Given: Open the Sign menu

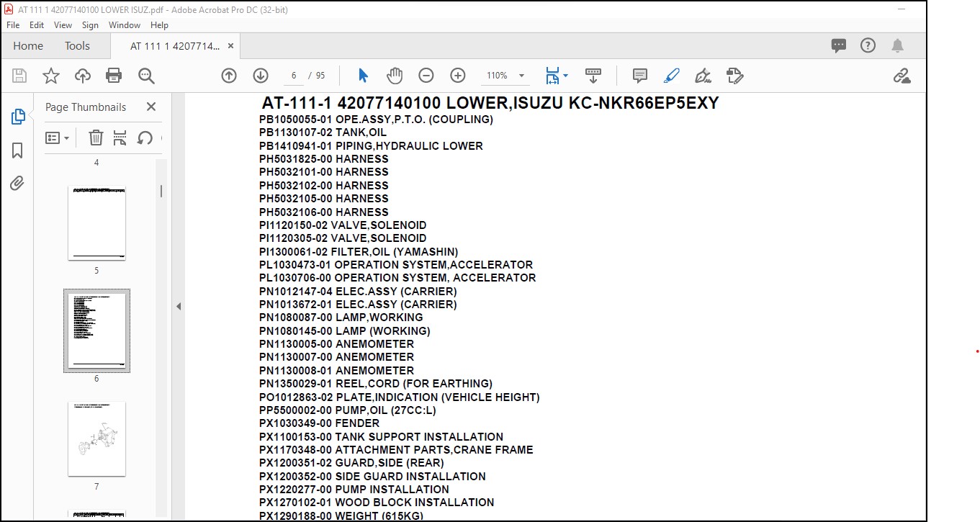Looking at the screenshot, I should click(x=90, y=24).
